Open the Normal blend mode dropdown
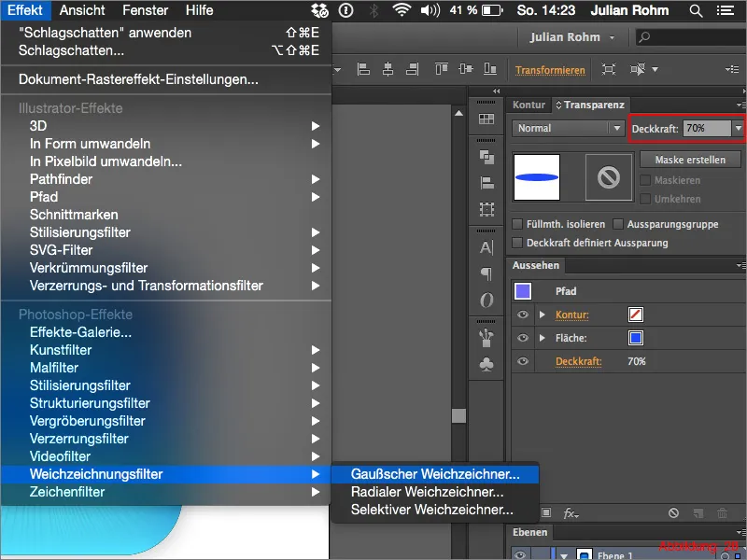Screen dimensions: 747x560 (x=568, y=128)
